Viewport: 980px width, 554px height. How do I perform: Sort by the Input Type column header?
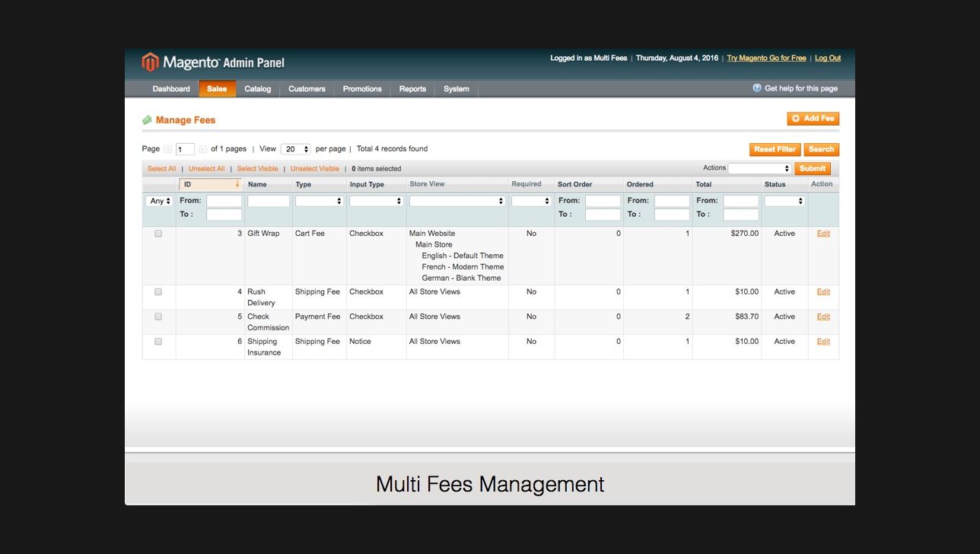coord(367,184)
